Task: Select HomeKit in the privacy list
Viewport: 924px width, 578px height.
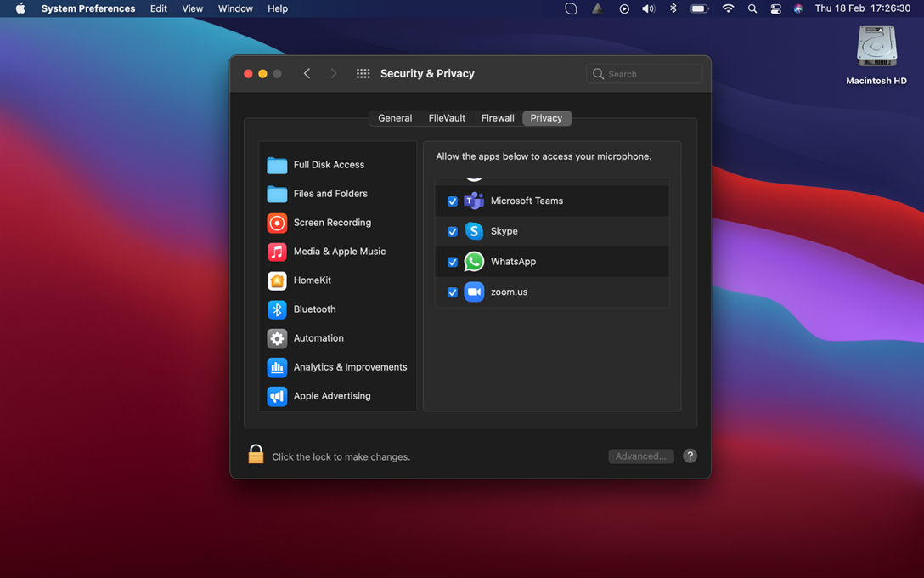Action: [312, 280]
